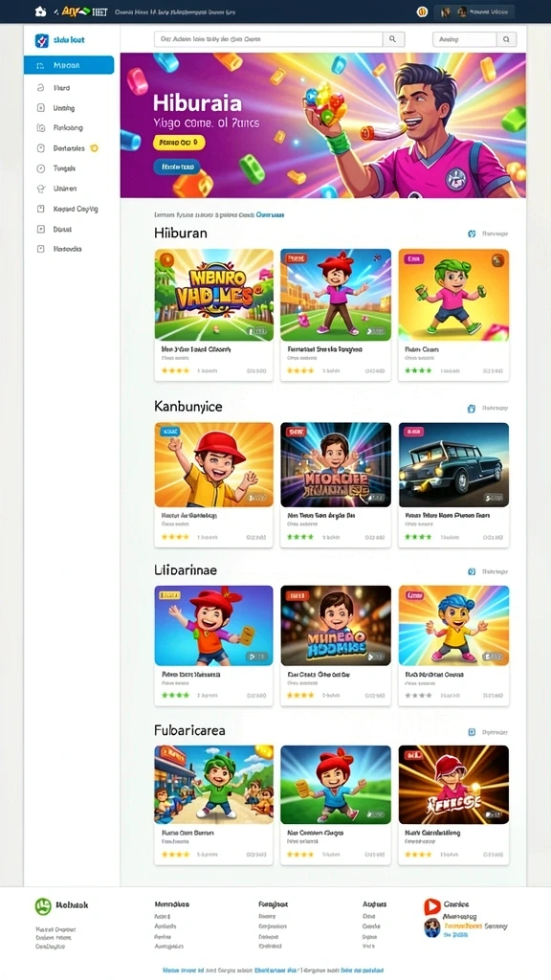Click the green smiley logo in the footer

(43, 906)
